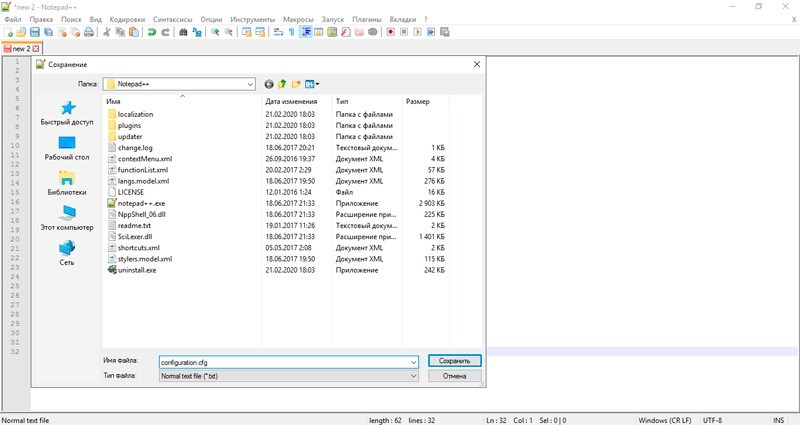Expand the Имя файла dropdown arrow
The width and height of the screenshot is (800, 425).
pyautogui.click(x=413, y=362)
